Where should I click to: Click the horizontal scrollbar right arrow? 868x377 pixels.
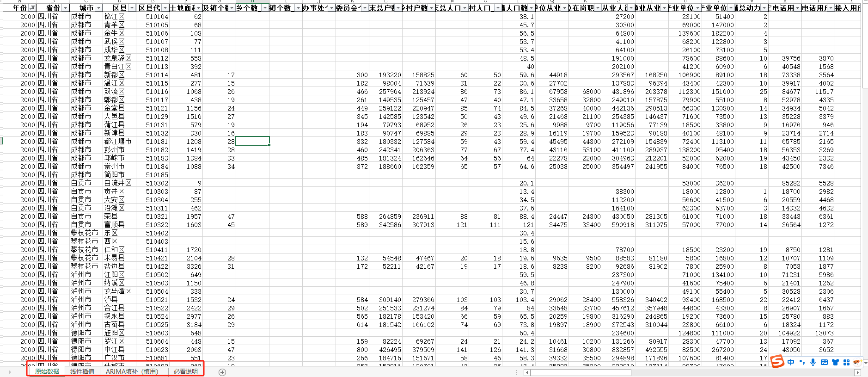point(857,372)
